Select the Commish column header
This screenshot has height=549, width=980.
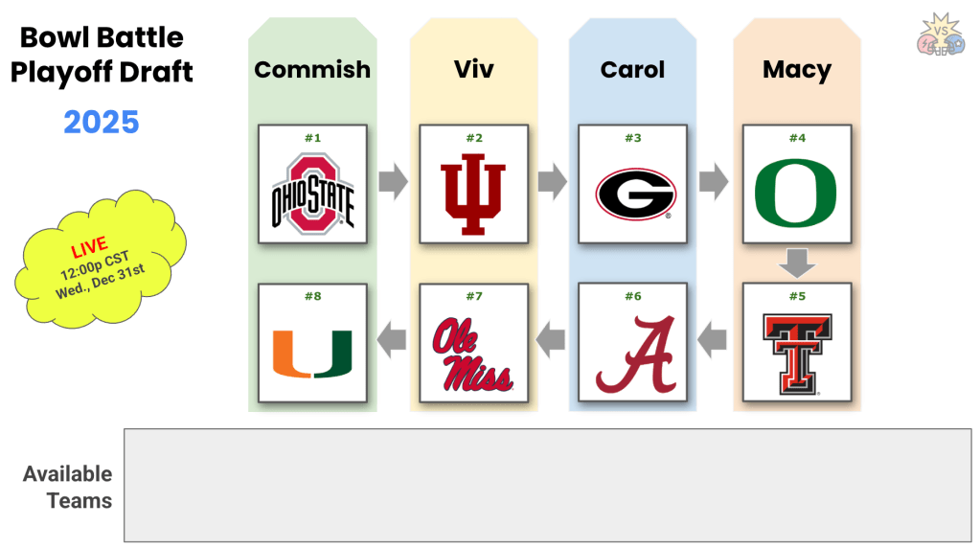point(312,70)
